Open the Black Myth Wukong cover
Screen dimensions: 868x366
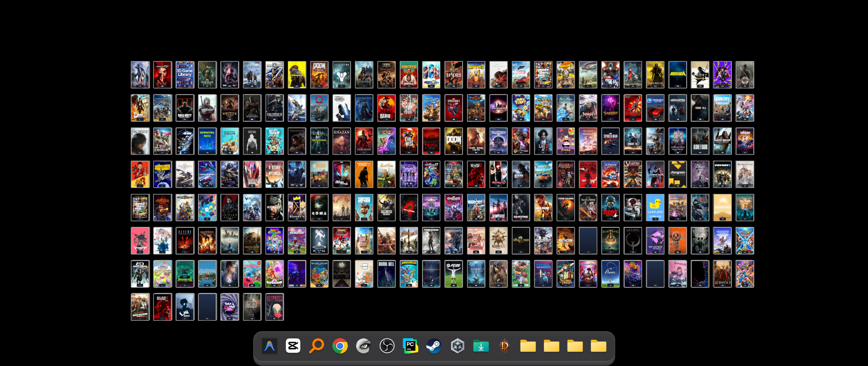pyautogui.click(x=252, y=108)
